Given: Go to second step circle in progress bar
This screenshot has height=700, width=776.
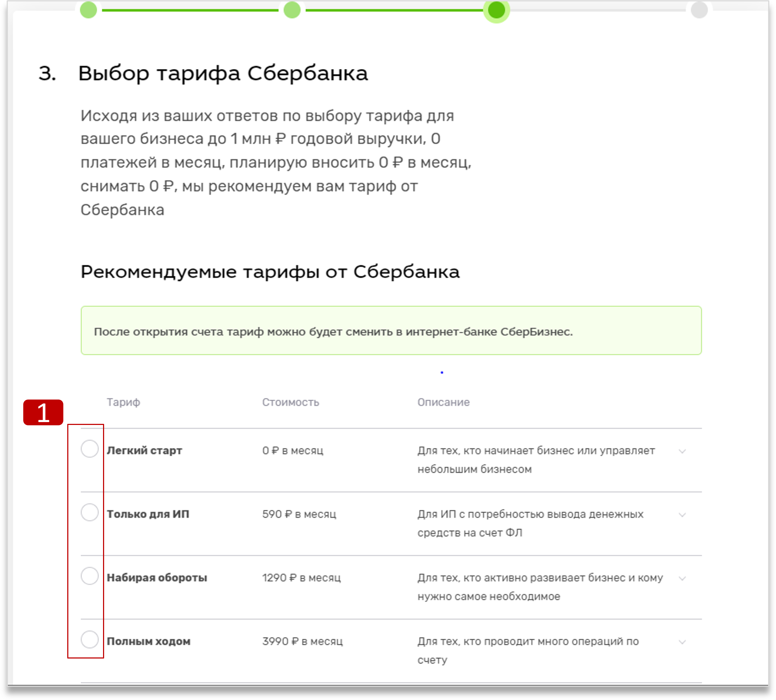Looking at the screenshot, I should [292, 10].
